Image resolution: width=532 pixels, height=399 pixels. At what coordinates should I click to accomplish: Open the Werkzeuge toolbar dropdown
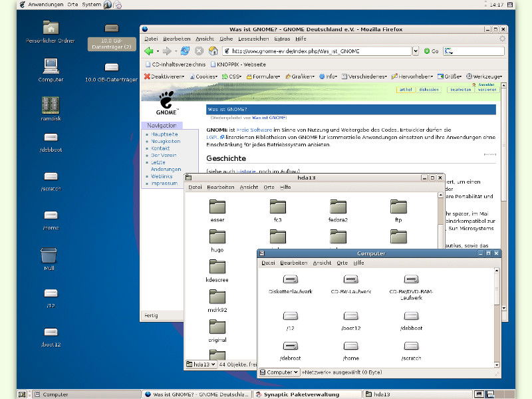pyautogui.click(x=484, y=76)
